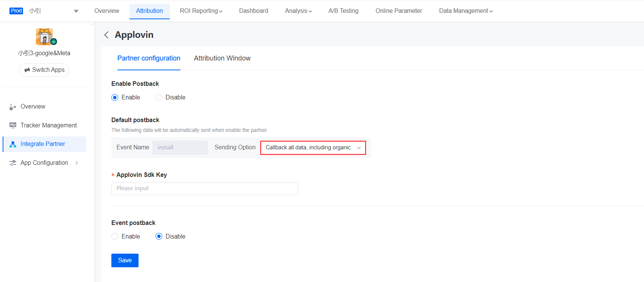Click the Prod environment badge

coord(16,11)
